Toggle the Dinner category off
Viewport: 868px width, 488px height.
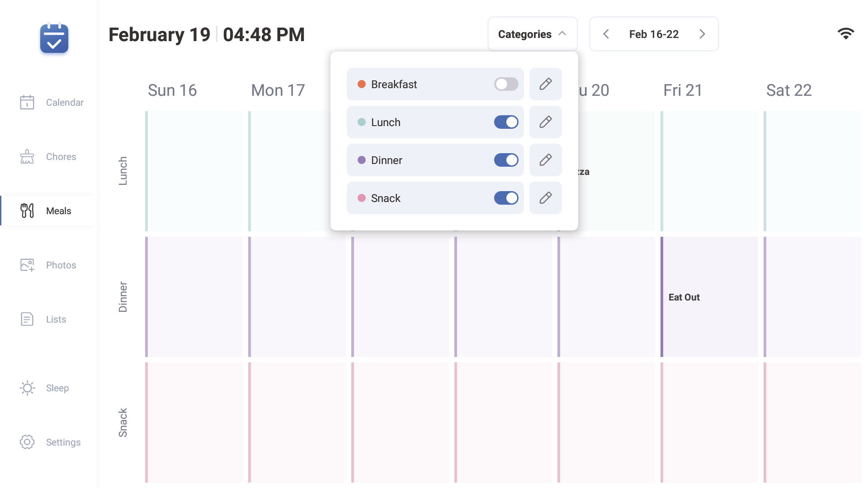click(506, 160)
